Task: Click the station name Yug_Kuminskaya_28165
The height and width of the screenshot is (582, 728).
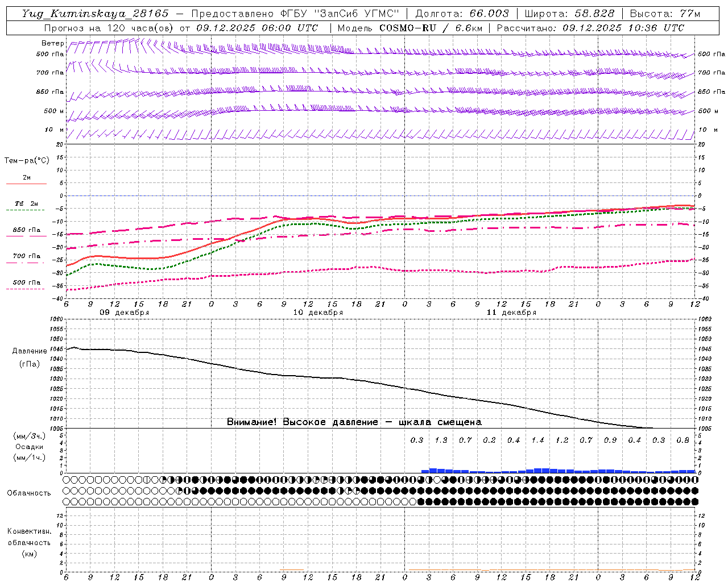Action: point(96,14)
